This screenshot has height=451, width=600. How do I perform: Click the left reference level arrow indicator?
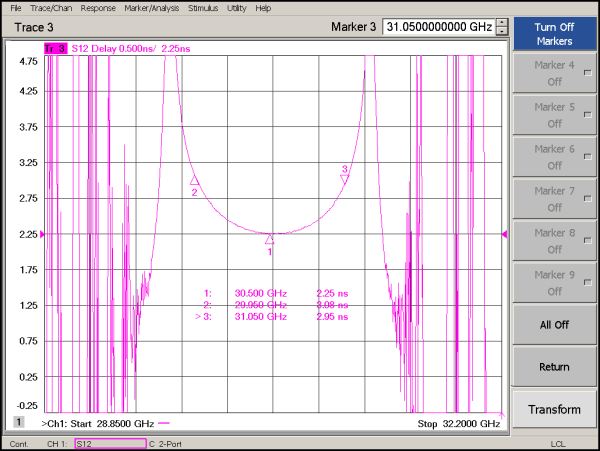(x=42, y=234)
